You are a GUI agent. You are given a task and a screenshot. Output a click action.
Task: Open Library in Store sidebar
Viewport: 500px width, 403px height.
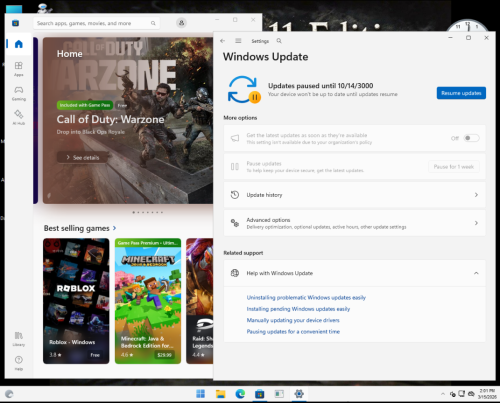tap(19, 339)
